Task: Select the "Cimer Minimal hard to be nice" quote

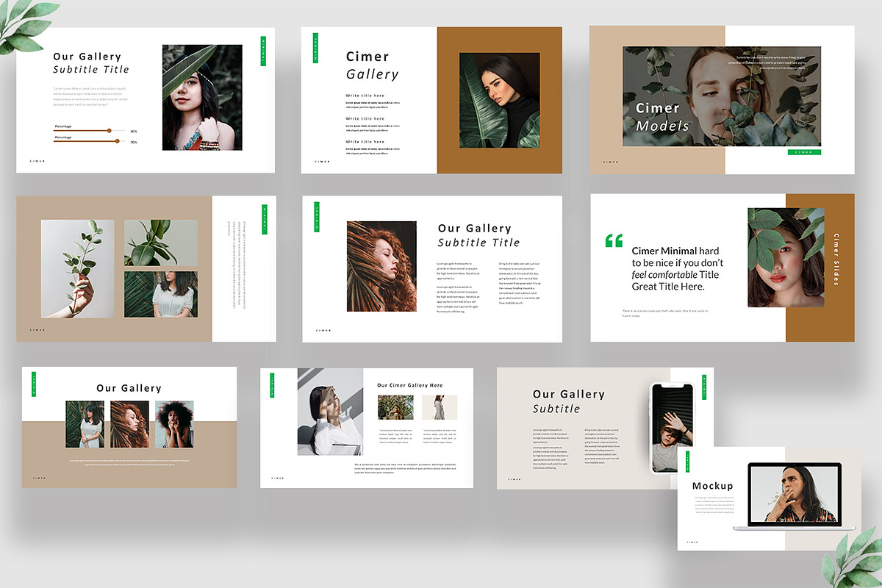Action: (x=678, y=268)
